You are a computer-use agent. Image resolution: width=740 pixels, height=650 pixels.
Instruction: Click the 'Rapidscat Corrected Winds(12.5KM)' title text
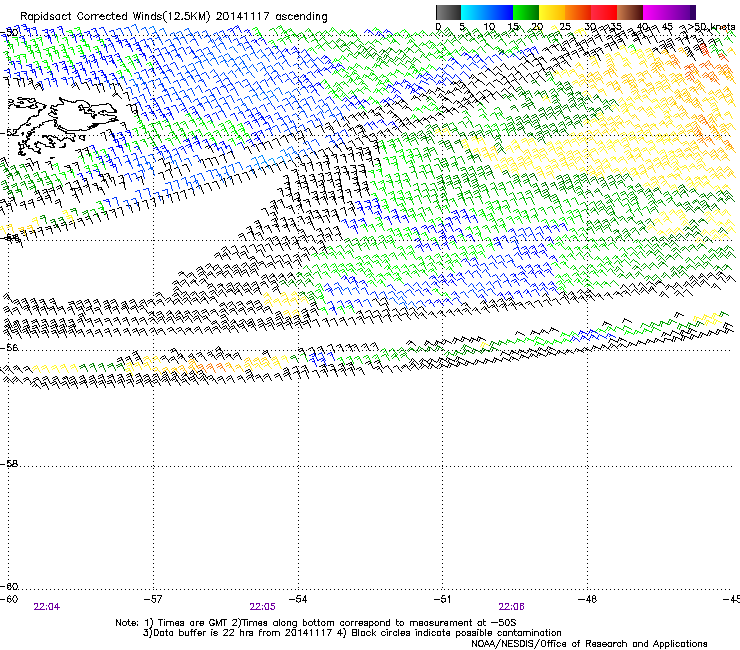pyautogui.click(x=115, y=17)
